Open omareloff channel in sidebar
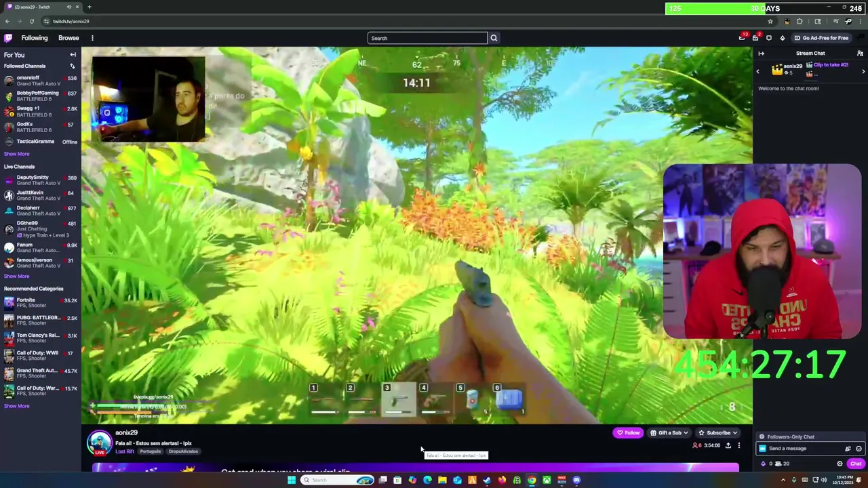This screenshot has width=868, height=488. [41, 81]
